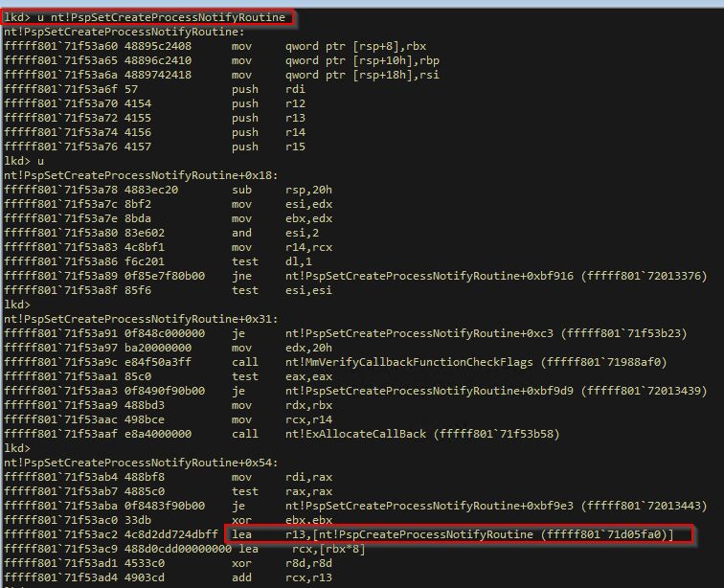Image resolution: width=724 pixels, height=588 pixels.
Task: Click the test dl,1 instruction
Action: pyautogui.click(x=272, y=261)
